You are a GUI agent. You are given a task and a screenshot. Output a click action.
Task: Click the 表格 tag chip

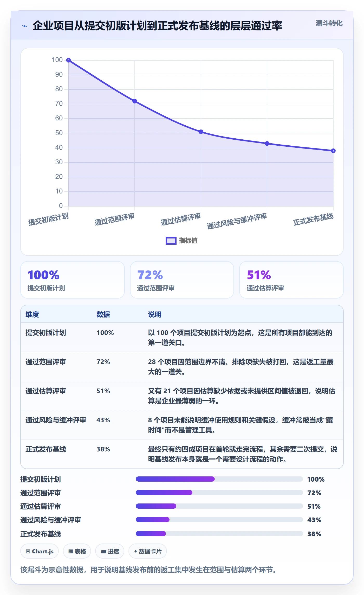(77, 551)
